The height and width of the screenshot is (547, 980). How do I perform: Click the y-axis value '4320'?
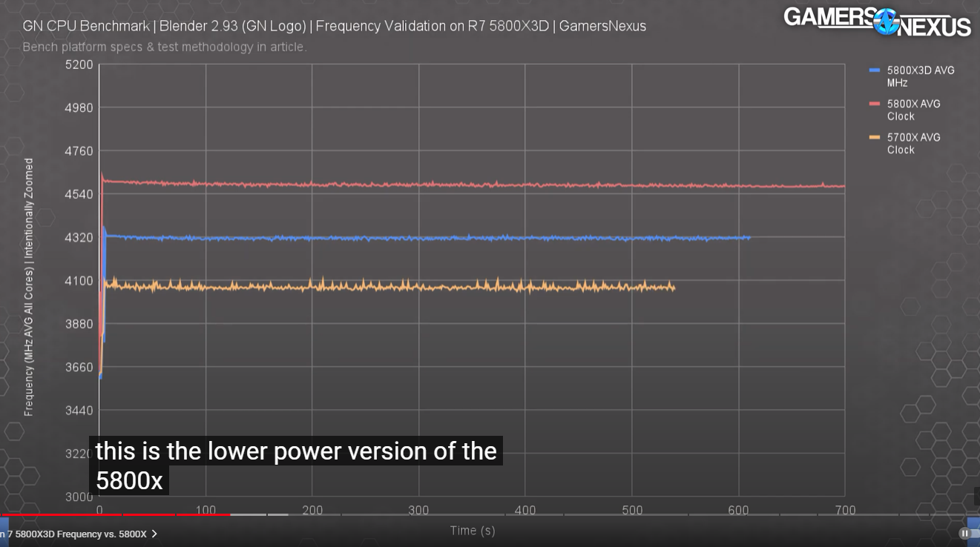[x=79, y=237]
